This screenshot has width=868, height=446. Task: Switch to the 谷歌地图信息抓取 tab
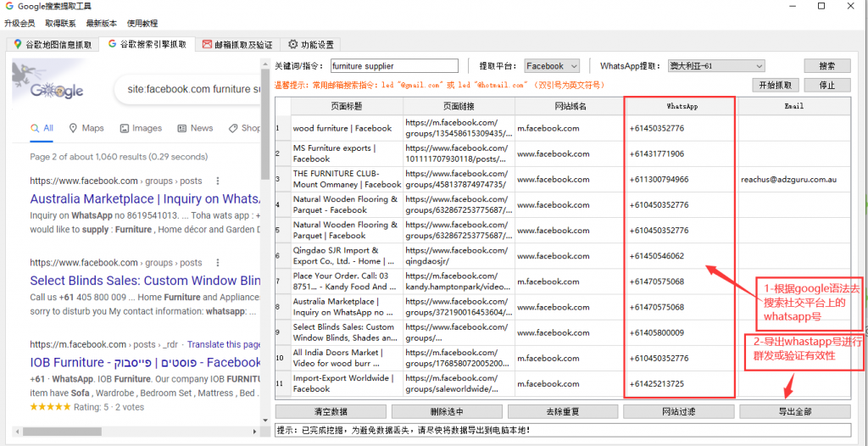click(54, 45)
